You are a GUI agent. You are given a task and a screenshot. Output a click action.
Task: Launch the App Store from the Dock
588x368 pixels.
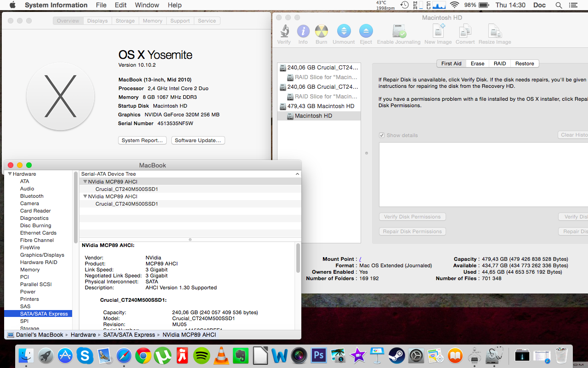click(x=65, y=355)
